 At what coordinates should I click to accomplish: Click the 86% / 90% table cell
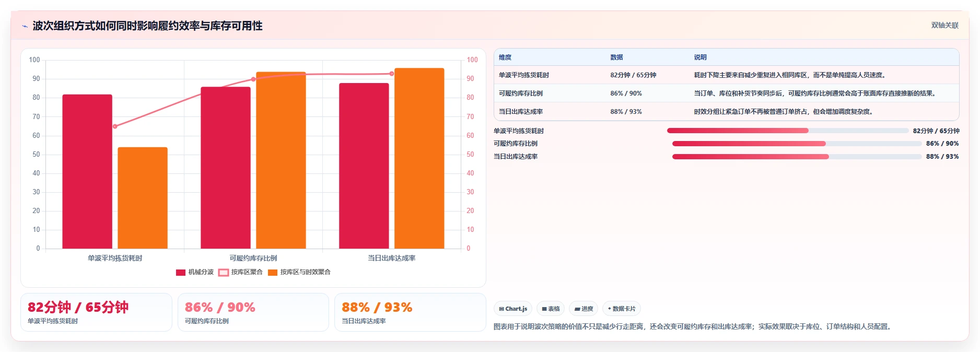click(626, 93)
